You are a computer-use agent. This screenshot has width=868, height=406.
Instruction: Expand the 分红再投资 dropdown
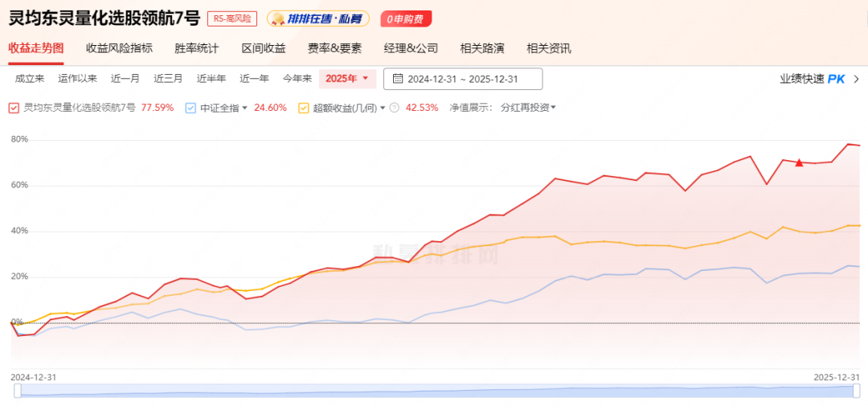(x=528, y=108)
